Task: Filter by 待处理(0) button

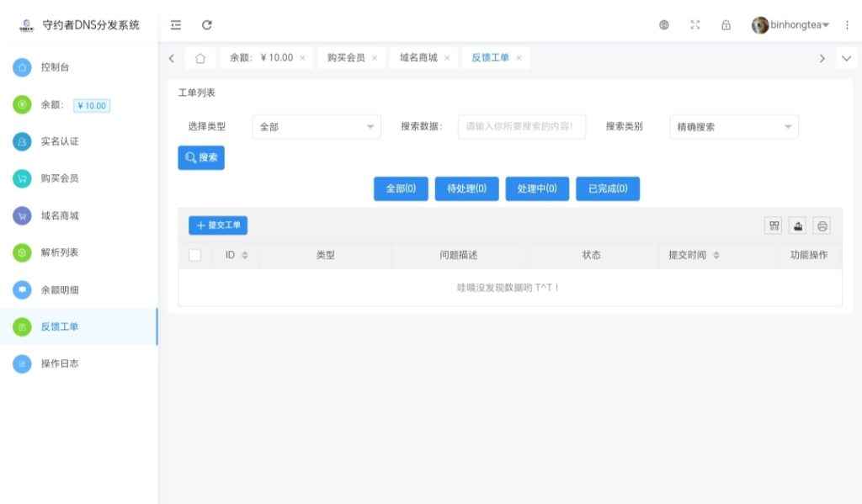Action: [x=466, y=188]
